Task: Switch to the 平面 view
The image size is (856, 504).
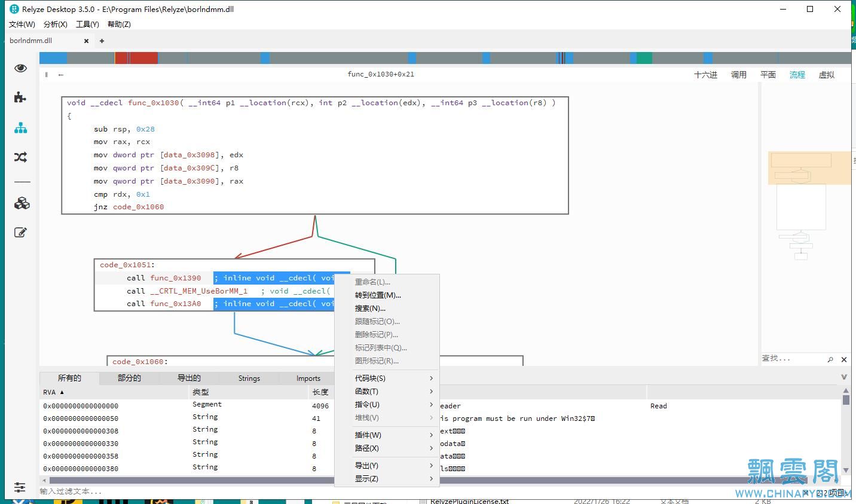Action: [768, 75]
